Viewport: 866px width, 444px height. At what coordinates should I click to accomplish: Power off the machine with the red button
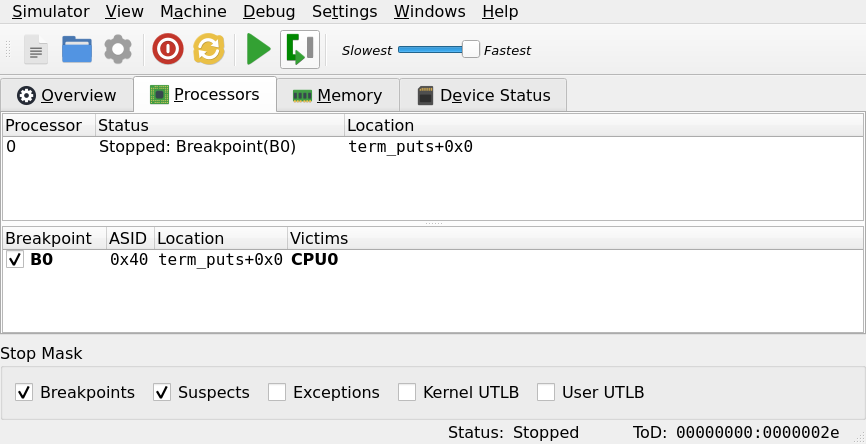168,50
